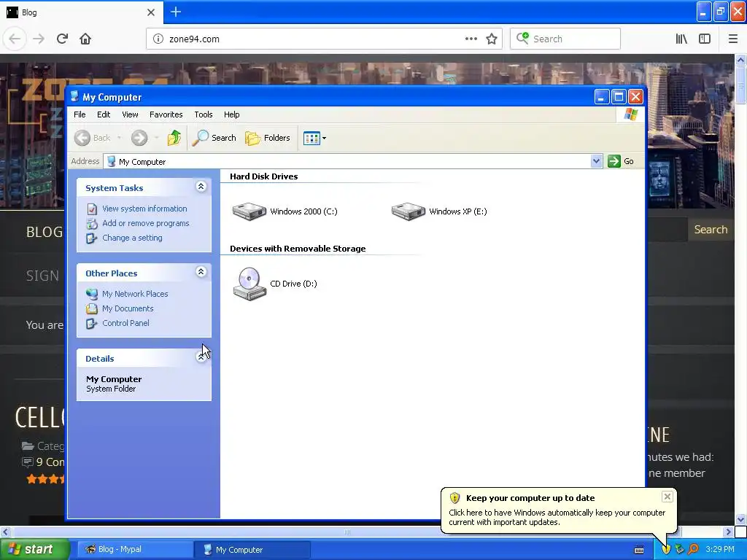
Task: Open the File menu
Action: coord(80,114)
